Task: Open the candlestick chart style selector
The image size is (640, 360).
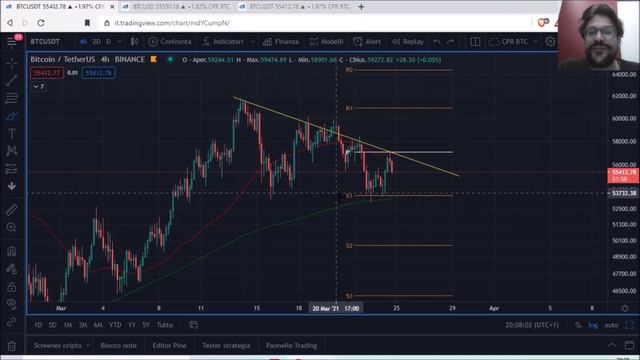Action: (134, 42)
